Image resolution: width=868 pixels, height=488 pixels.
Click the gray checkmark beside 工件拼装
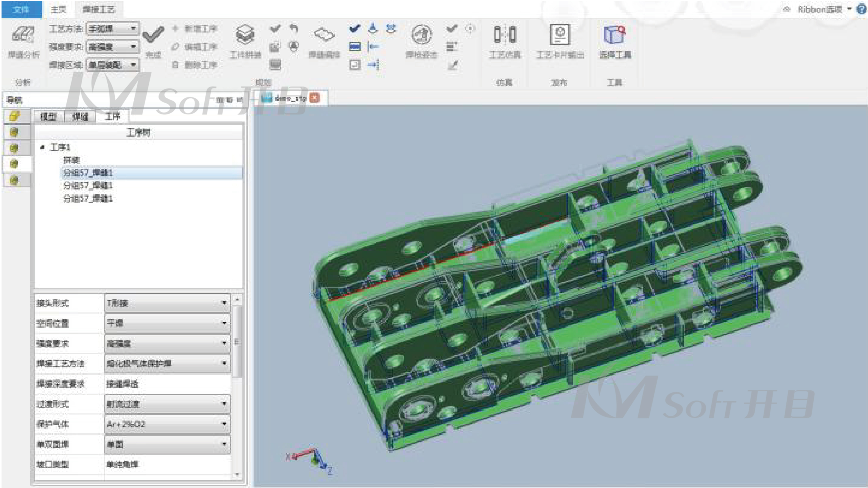[275, 29]
